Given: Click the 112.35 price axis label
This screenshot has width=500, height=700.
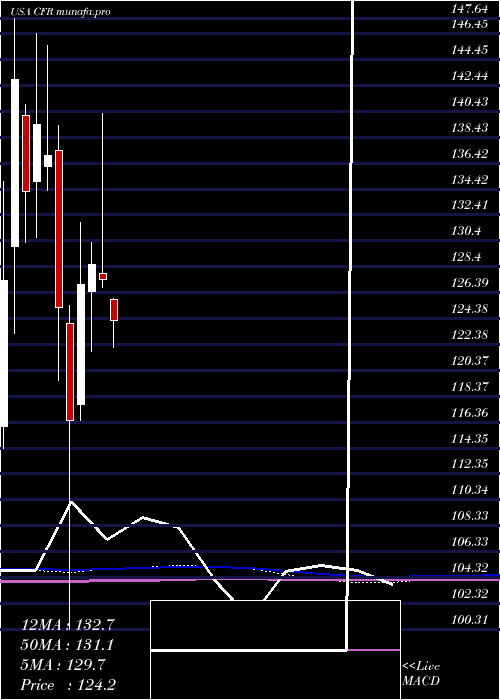Looking at the screenshot, I should coord(470,464).
